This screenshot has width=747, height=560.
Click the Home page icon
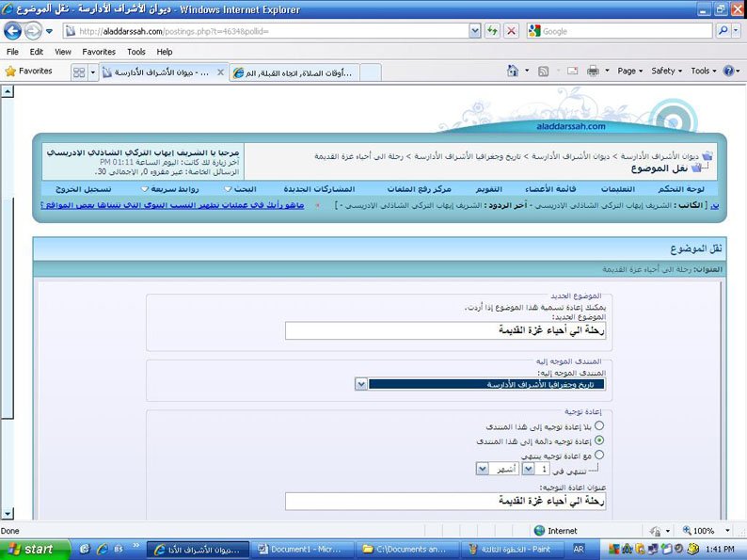(513, 71)
